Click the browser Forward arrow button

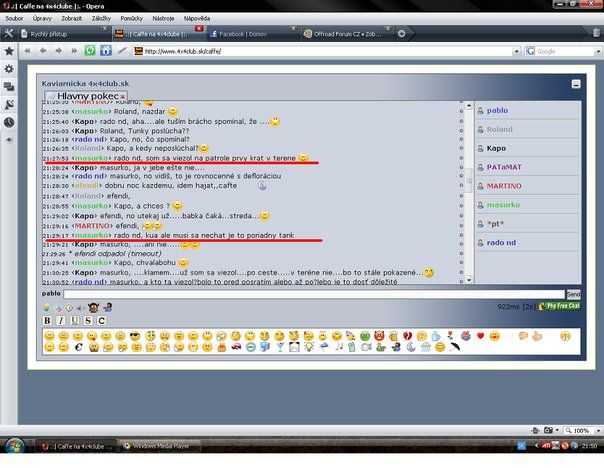click(x=59, y=51)
